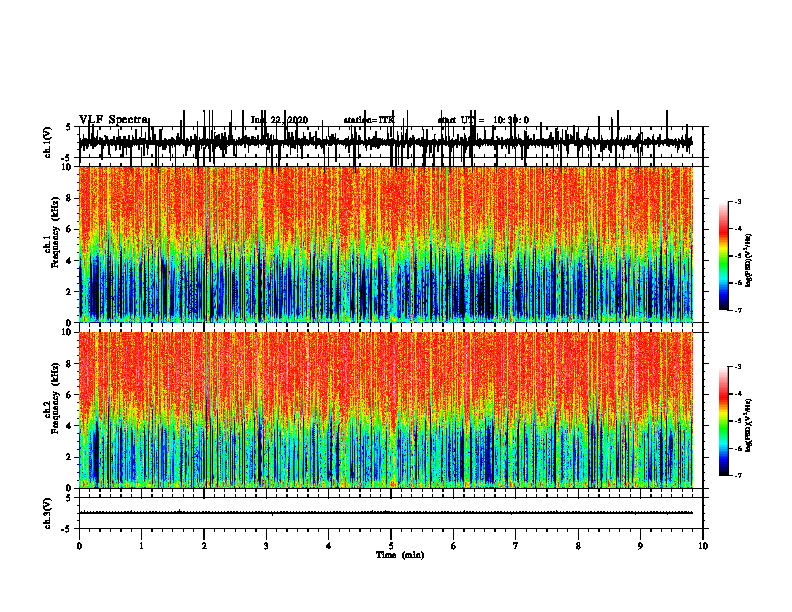Click the '5' volt tick on ch.1 waveform axis
Screen dimensions: 792x612
click(70, 128)
